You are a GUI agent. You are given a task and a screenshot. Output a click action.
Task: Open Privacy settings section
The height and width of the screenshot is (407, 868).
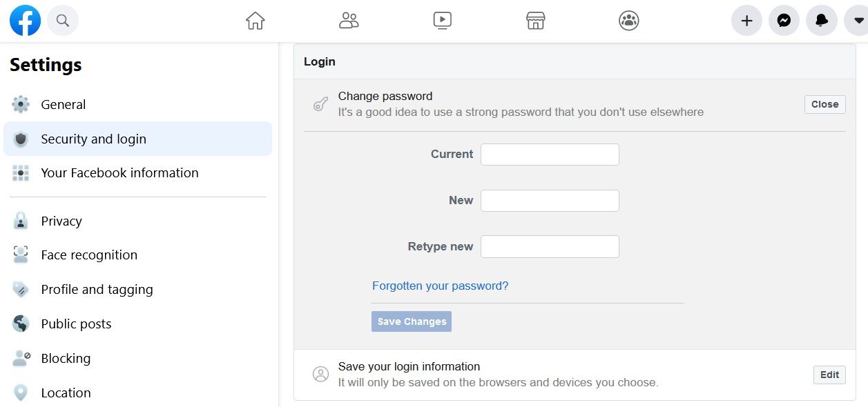pyautogui.click(x=61, y=221)
